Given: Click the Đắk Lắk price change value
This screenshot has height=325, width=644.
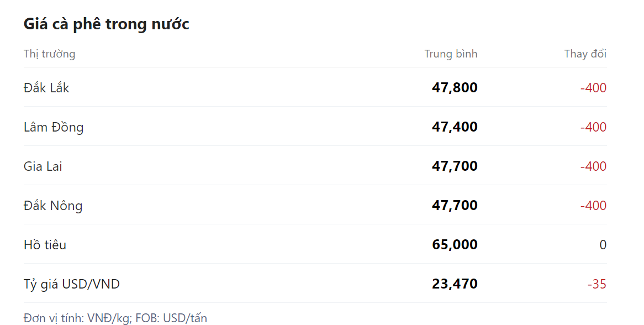Looking at the screenshot, I should coord(593,88).
